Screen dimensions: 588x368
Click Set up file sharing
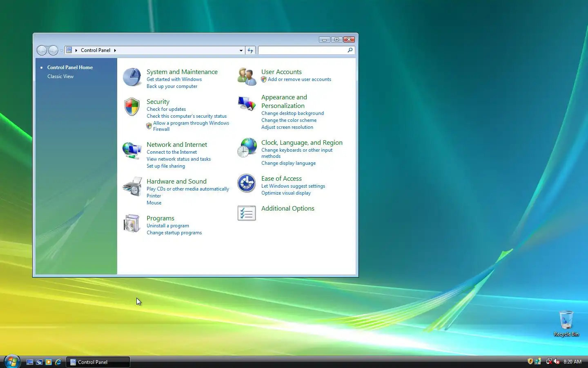click(x=166, y=166)
